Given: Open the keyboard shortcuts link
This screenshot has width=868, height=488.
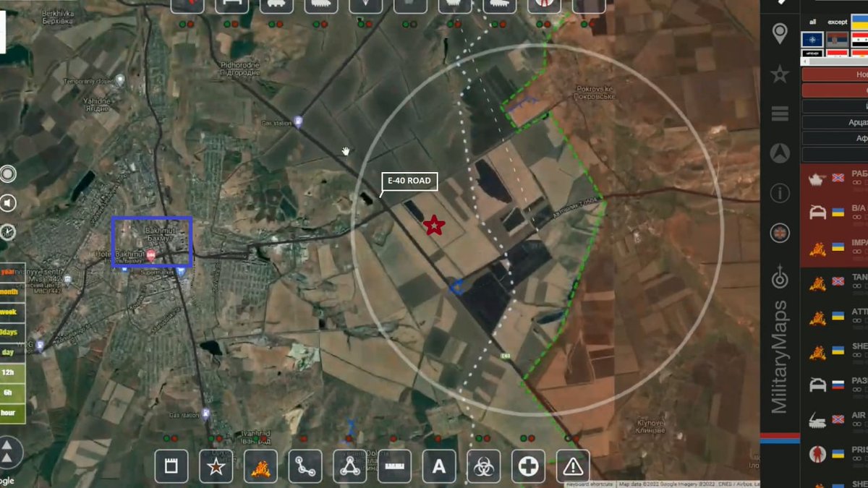Looking at the screenshot, I should (589, 484).
